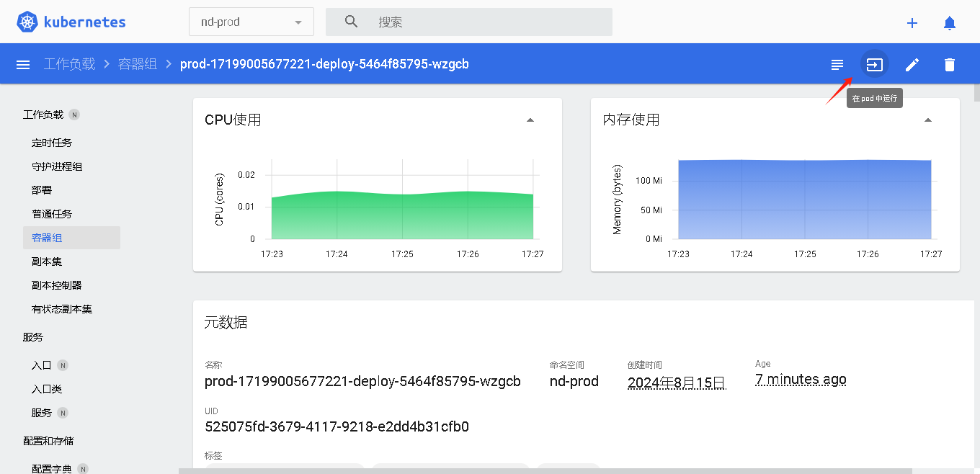The image size is (980, 474).
Task: Open 入口 in the sidebar
Action: click(x=42, y=365)
